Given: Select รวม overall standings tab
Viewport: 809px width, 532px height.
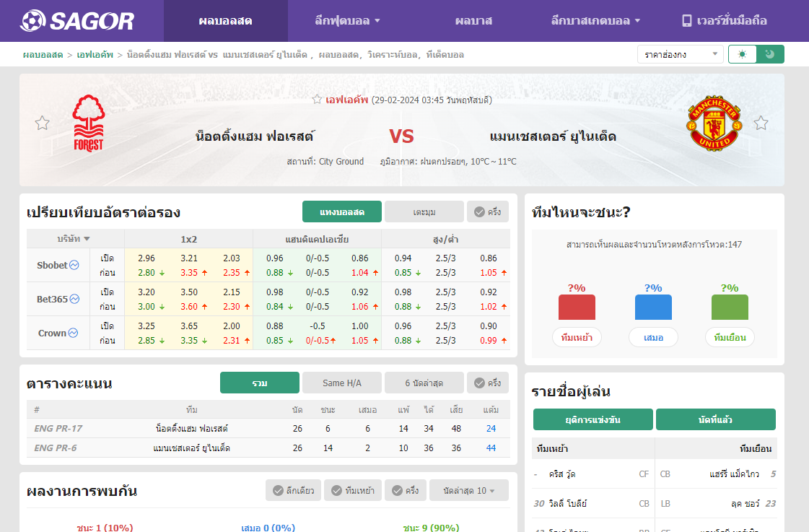Looking at the screenshot, I should [x=260, y=383].
